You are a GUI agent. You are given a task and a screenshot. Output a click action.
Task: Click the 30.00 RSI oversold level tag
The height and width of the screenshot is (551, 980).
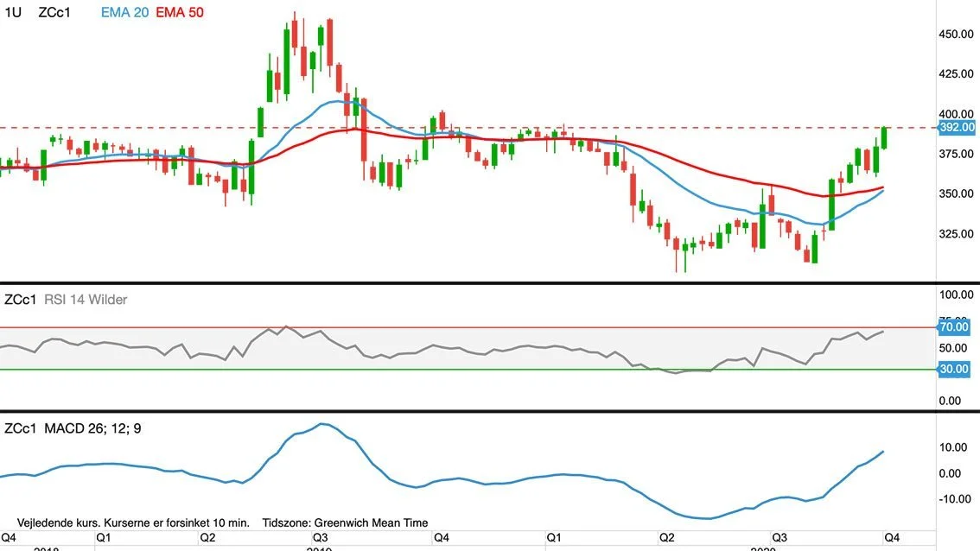click(x=954, y=370)
